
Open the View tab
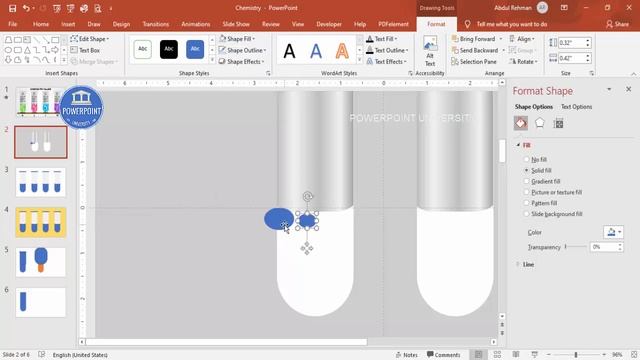(x=298, y=24)
